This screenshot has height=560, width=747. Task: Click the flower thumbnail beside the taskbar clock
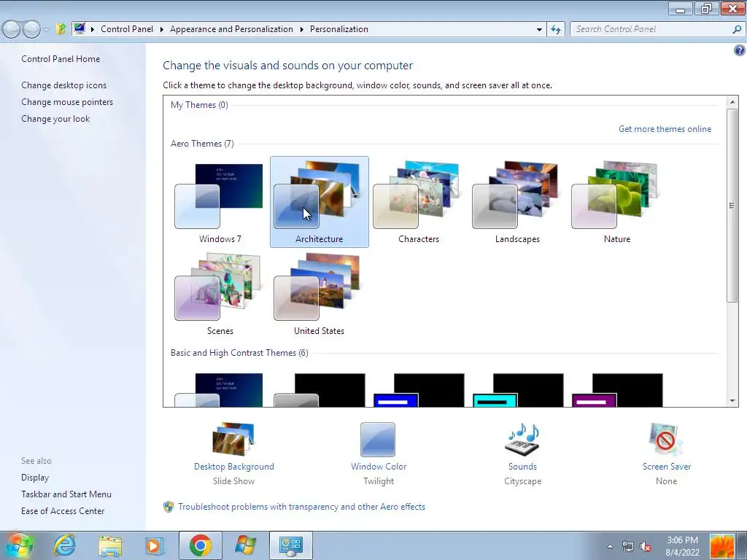tap(721, 546)
